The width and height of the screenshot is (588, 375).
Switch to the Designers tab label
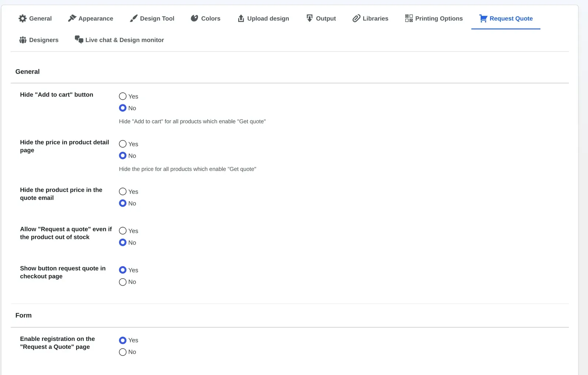[x=44, y=40]
